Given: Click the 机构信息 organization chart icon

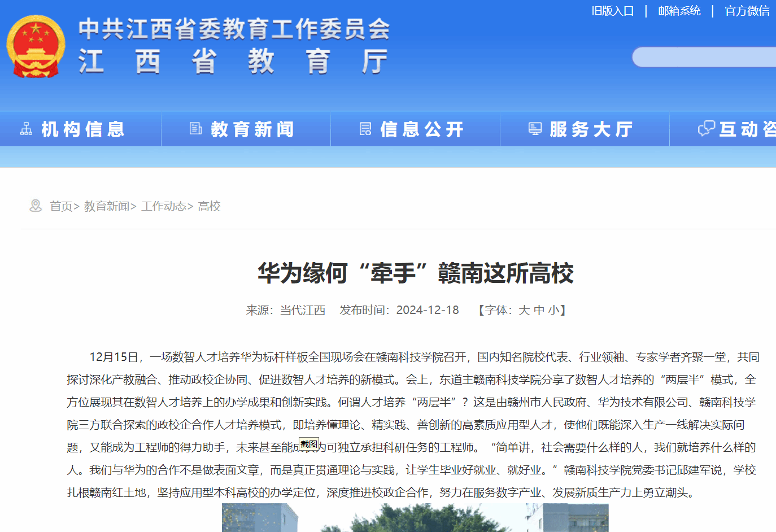Looking at the screenshot, I should point(27,129).
